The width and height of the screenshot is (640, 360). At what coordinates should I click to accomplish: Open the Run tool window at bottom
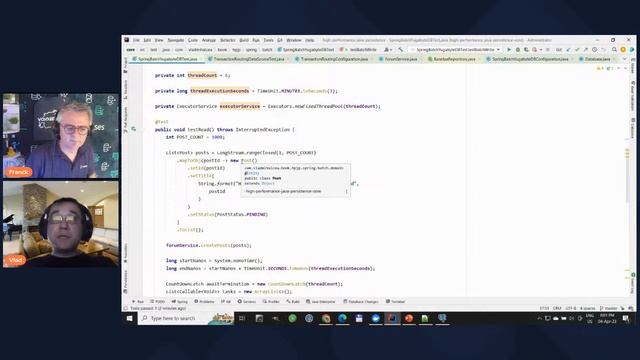click(x=138, y=302)
